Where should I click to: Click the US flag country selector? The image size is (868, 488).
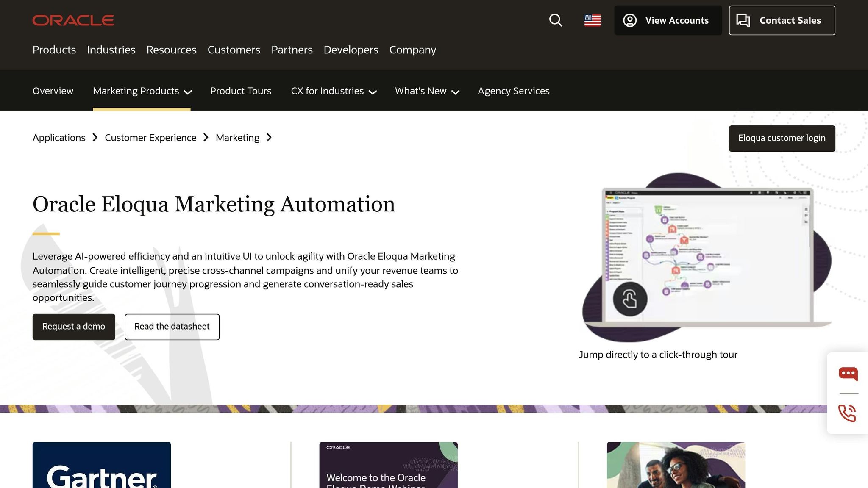[x=593, y=20]
